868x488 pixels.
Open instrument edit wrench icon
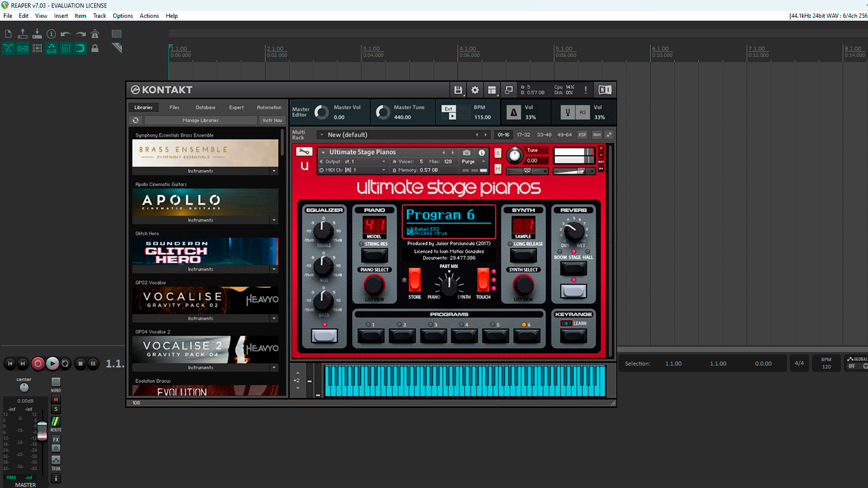pyautogui.click(x=304, y=152)
